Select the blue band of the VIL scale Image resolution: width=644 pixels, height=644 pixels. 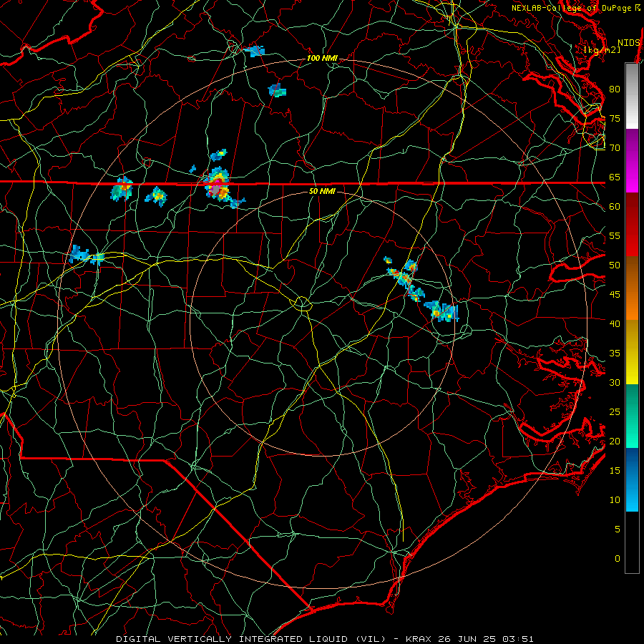pos(632,479)
